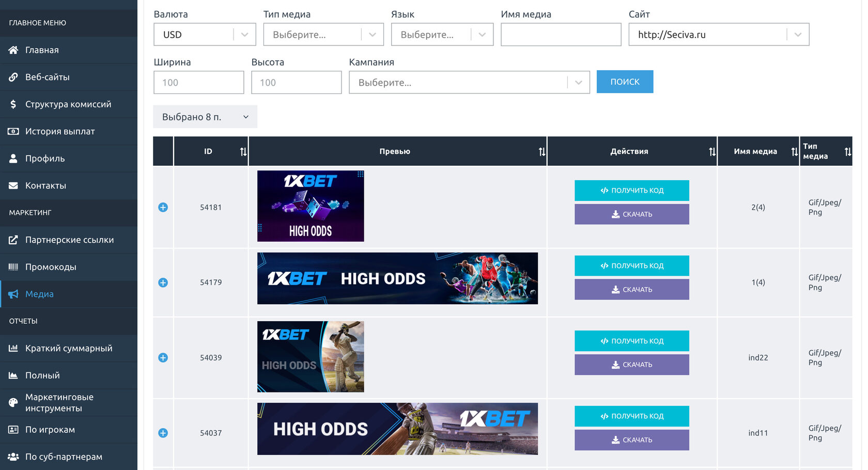Image resolution: width=868 pixels, height=470 pixels.
Task: Download media 54039
Action: pyautogui.click(x=631, y=365)
